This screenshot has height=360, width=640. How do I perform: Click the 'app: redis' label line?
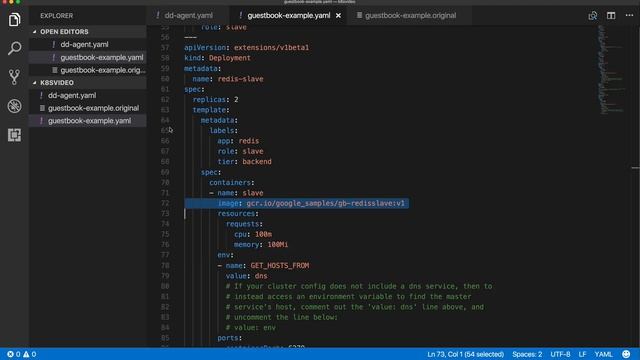238,141
